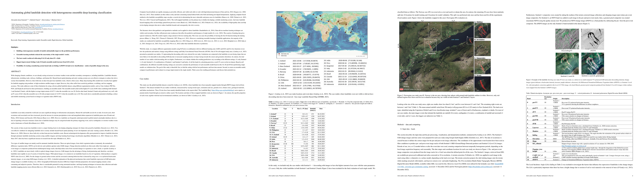The height and width of the screenshot is (182, 644).
Task: Click the 'B. Svindalen' landslide image
Action: [482, 48]
